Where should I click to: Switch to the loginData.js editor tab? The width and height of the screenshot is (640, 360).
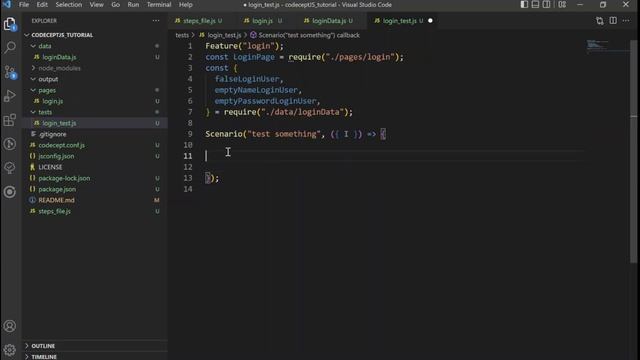pyautogui.click(x=329, y=21)
